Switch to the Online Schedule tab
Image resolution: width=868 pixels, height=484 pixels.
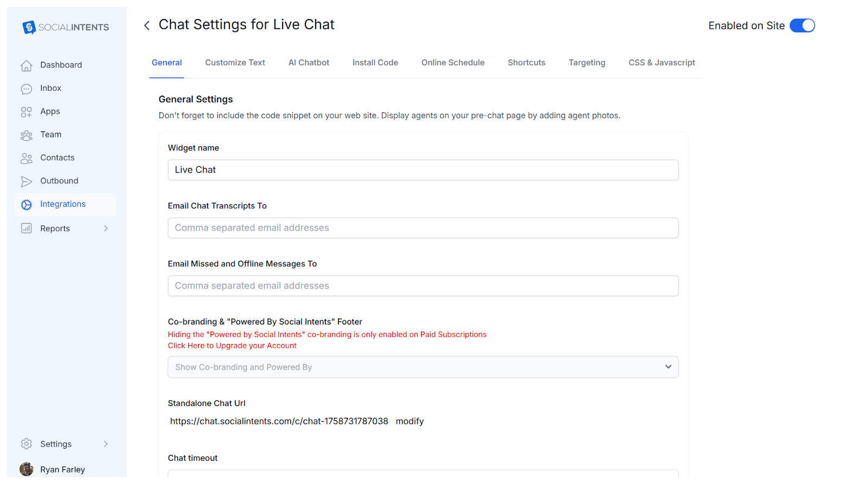(452, 63)
